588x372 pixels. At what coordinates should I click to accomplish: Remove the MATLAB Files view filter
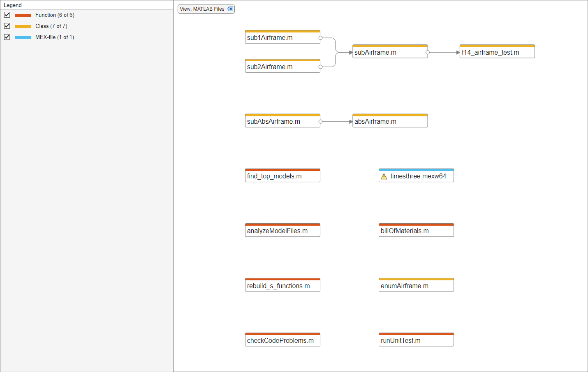pos(231,9)
